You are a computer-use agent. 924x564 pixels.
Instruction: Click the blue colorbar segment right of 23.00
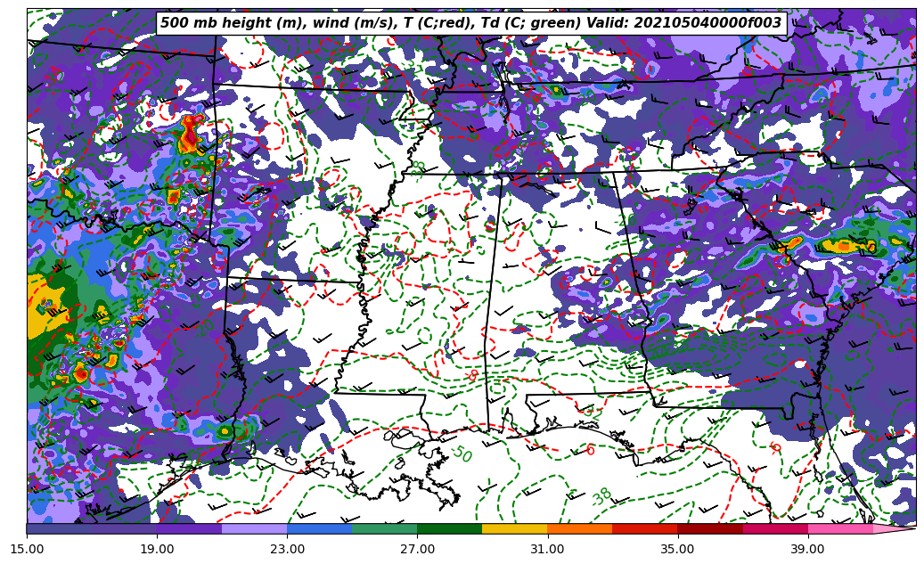pos(319,529)
